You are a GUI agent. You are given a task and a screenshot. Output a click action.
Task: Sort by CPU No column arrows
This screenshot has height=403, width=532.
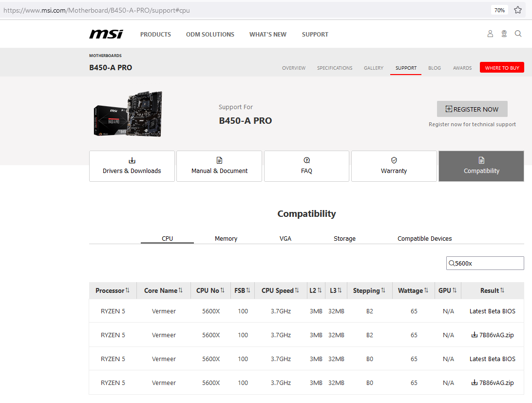coord(223,290)
